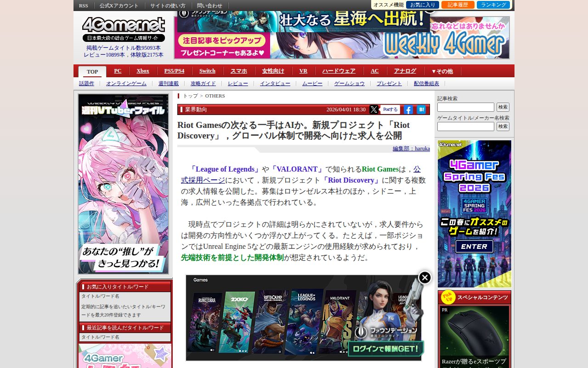Open サイトの使い方 link
588x368 pixels.
pyautogui.click(x=168, y=6)
